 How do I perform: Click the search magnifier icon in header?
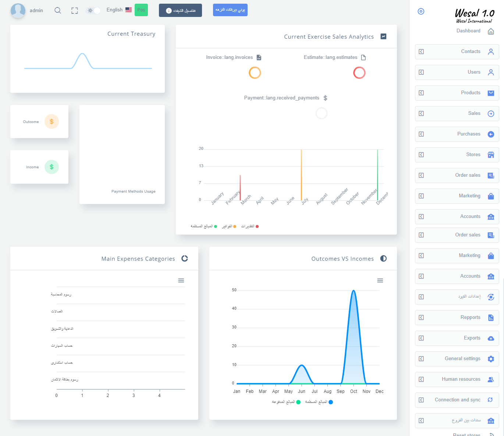pyautogui.click(x=58, y=10)
